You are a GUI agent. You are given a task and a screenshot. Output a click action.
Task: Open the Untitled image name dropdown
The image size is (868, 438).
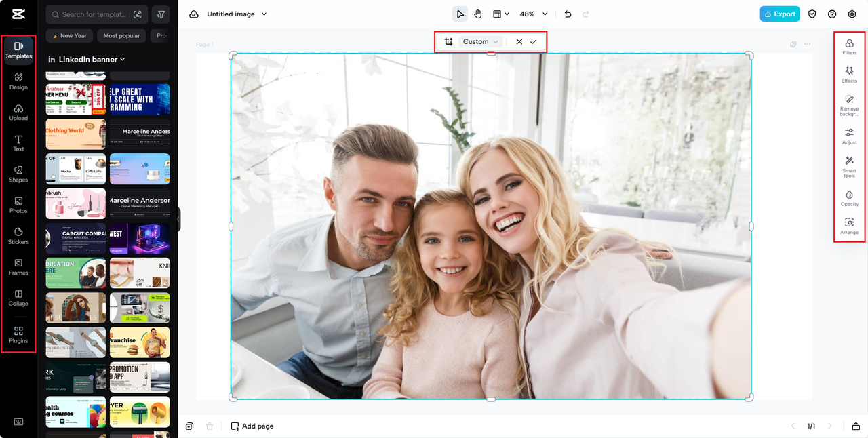tap(237, 14)
